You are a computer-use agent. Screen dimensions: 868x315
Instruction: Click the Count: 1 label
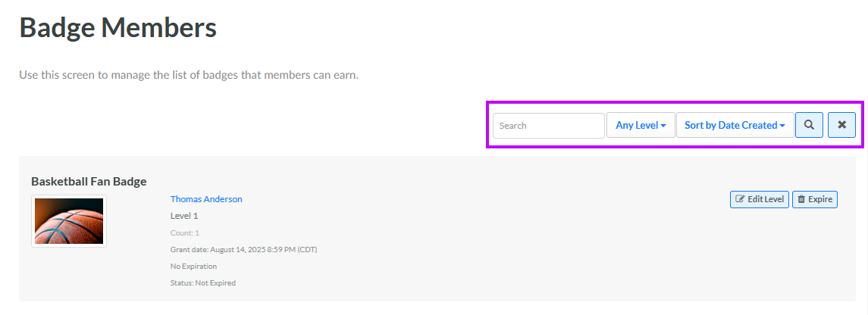[x=185, y=232]
